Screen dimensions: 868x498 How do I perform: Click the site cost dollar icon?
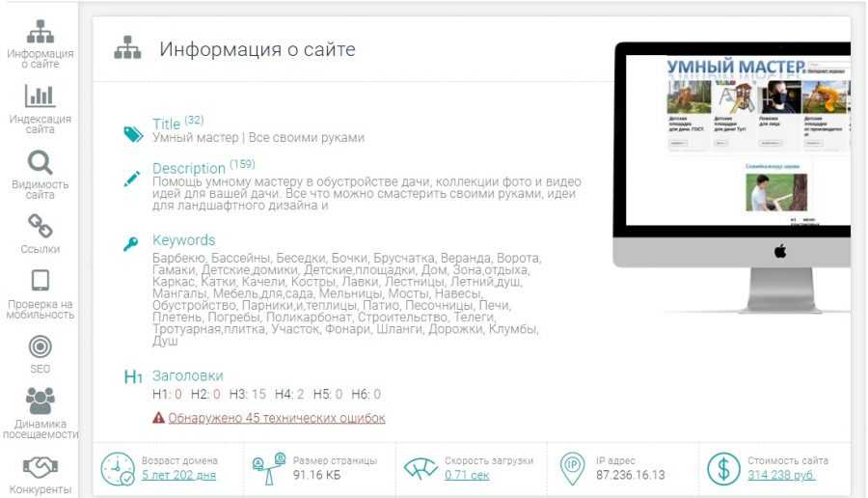pos(723,469)
